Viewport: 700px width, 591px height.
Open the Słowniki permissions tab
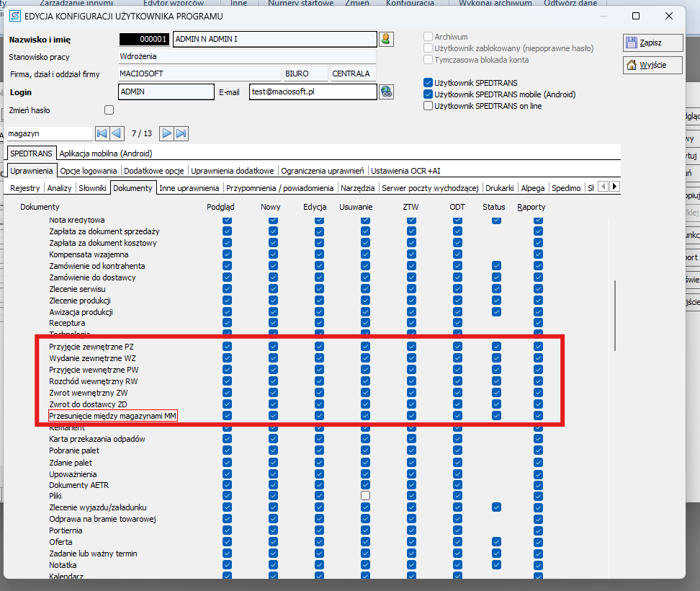pos(92,188)
